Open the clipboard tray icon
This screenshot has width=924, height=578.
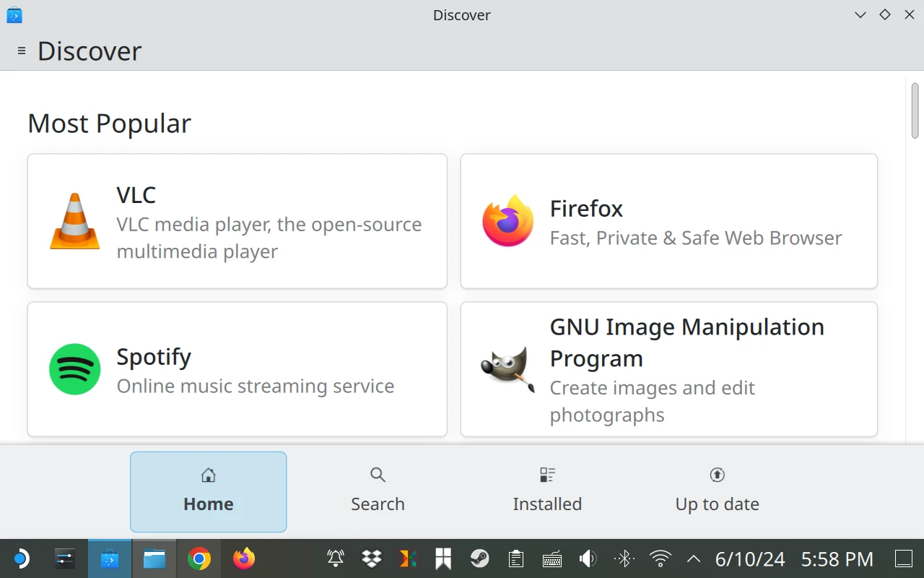pyautogui.click(x=515, y=558)
